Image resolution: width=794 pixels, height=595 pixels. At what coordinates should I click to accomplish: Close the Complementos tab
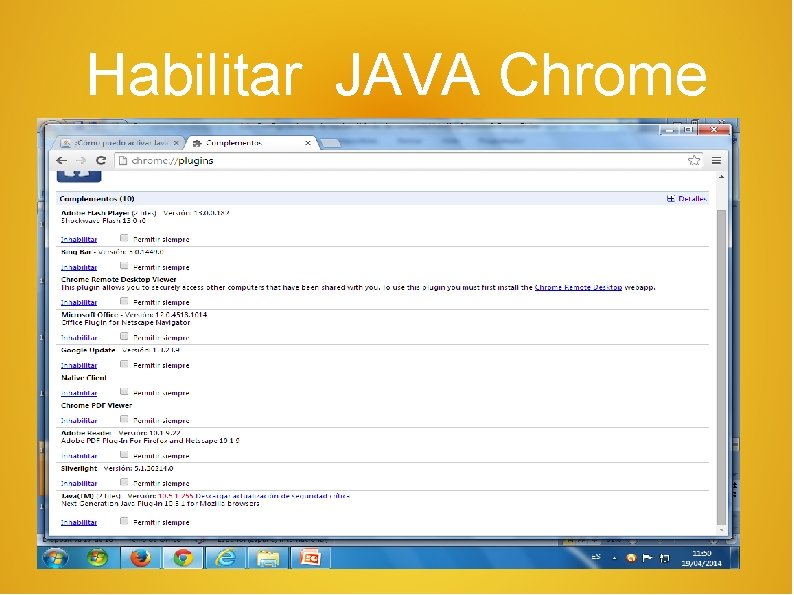coord(307,143)
